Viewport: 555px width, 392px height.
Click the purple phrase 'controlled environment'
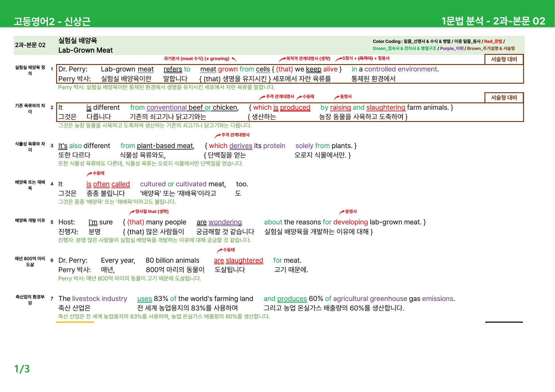401,69
